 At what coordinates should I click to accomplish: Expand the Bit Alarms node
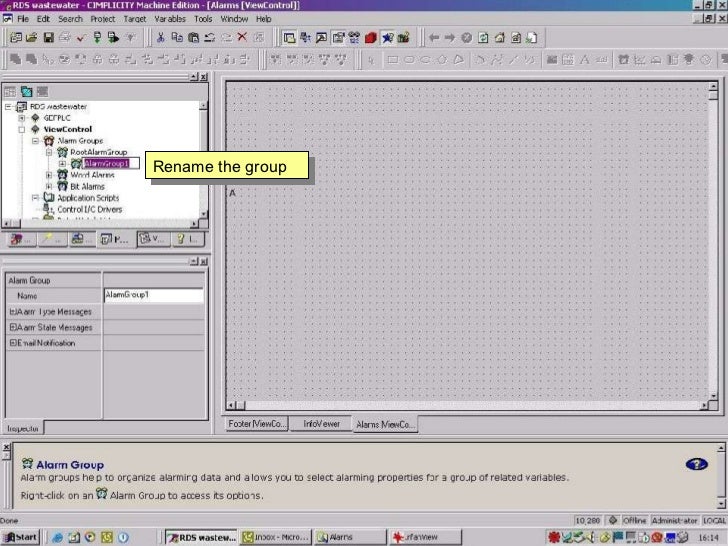click(x=49, y=187)
